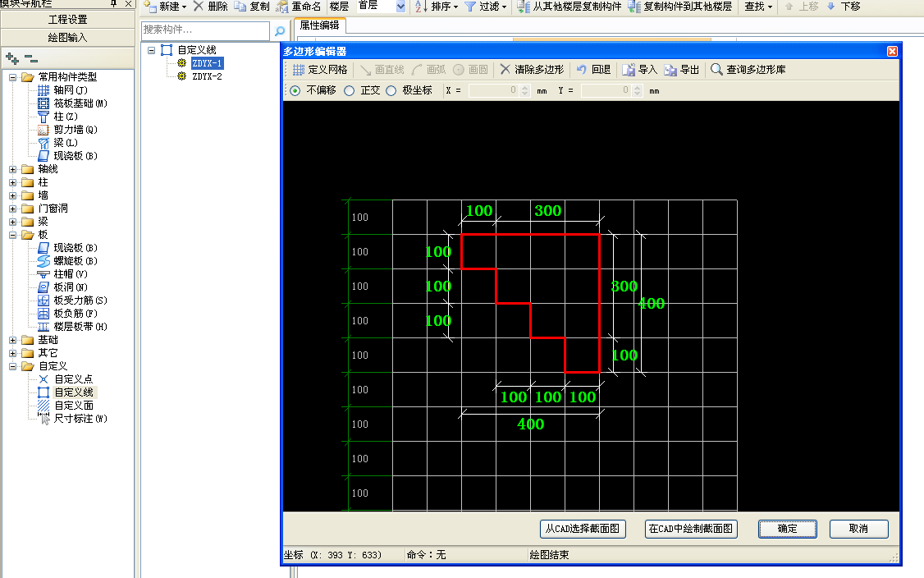924x578 pixels.
Task: Collapse the 板 folder
Action: [12, 235]
